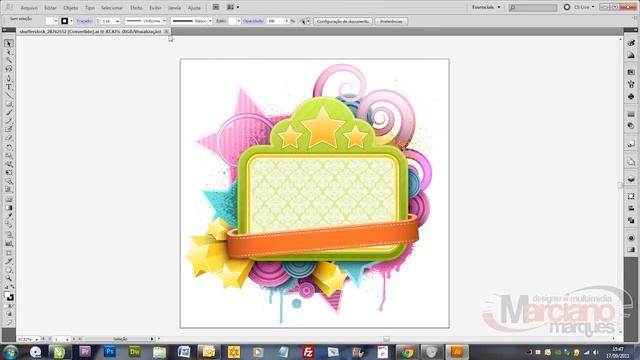Open the Color Guide panel icon
Screen dimensions: 640x360
[631, 55]
